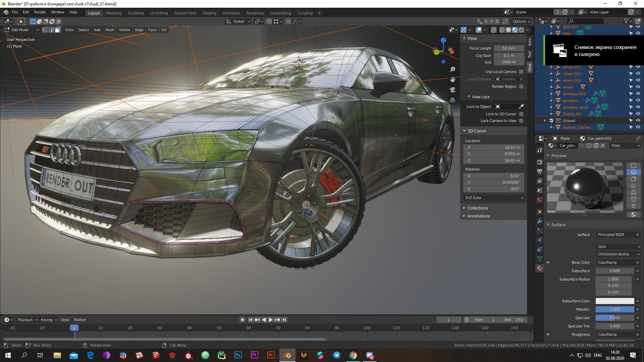Open the Edit Mode selector dropdown

click(22, 30)
